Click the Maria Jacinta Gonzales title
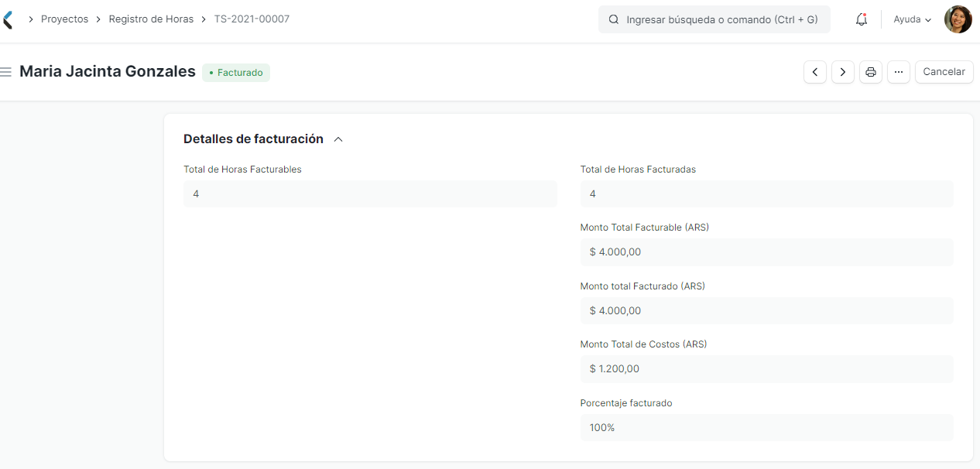The height and width of the screenshot is (469, 980). 108,71
